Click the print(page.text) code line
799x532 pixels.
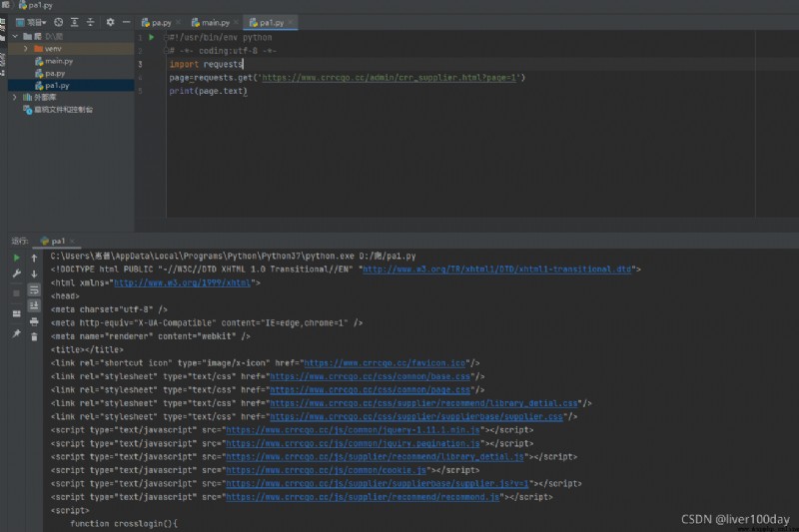208,91
